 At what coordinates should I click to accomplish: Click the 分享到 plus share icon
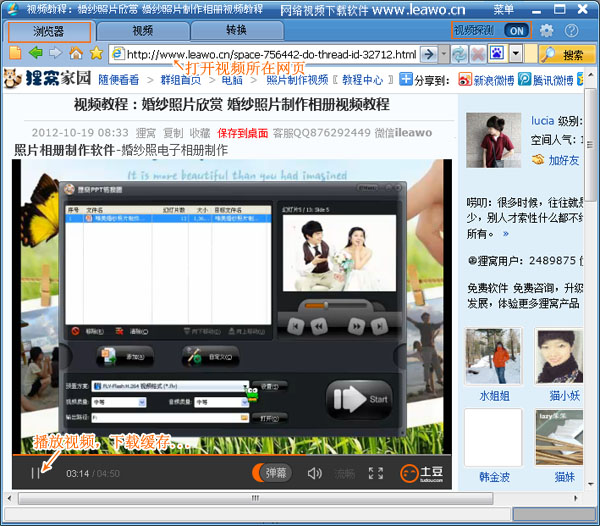406,79
